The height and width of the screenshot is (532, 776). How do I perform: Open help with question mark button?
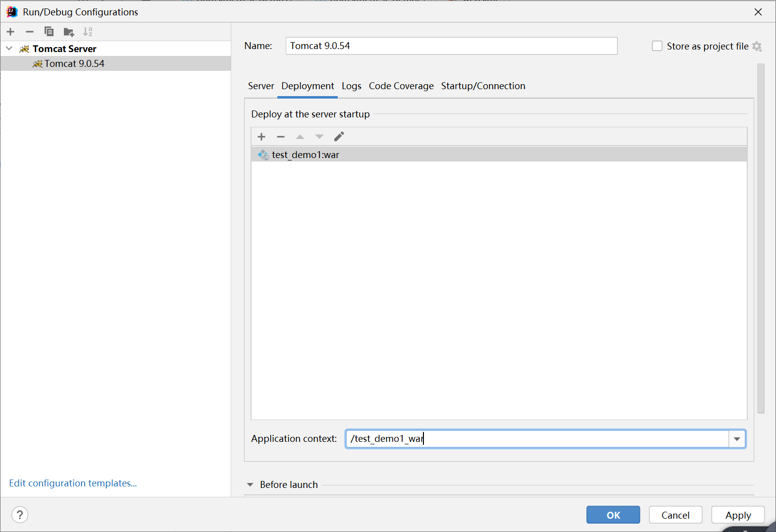[x=20, y=515]
